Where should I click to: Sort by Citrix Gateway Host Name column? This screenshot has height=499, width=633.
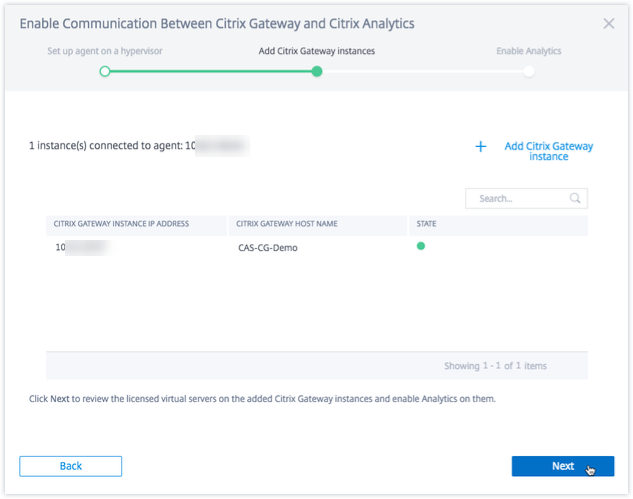click(x=286, y=224)
